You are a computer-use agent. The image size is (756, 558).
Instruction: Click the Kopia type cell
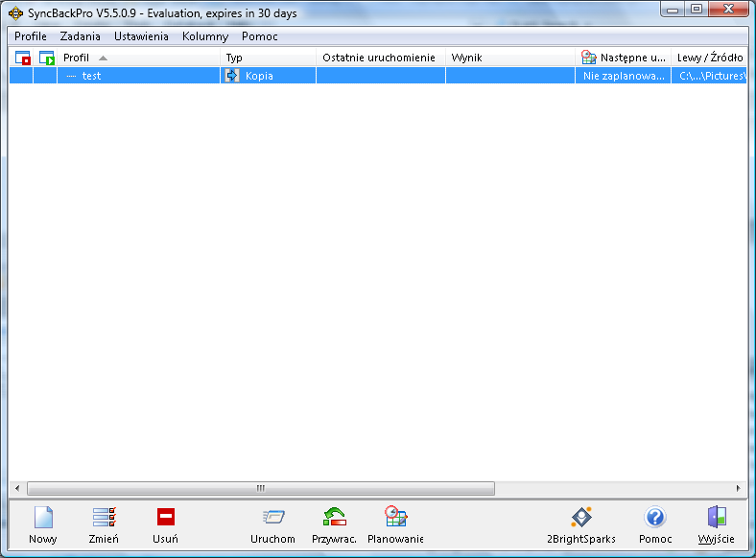click(x=269, y=76)
